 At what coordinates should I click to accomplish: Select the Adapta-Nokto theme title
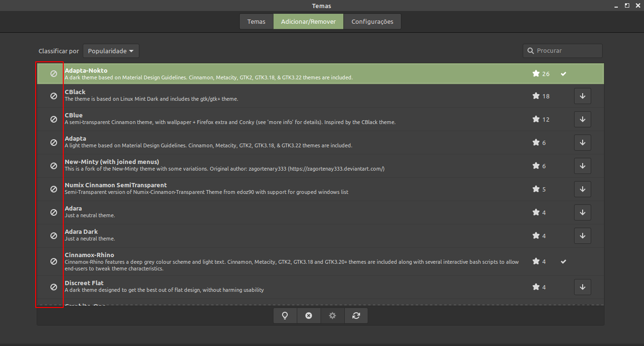[86, 70]
